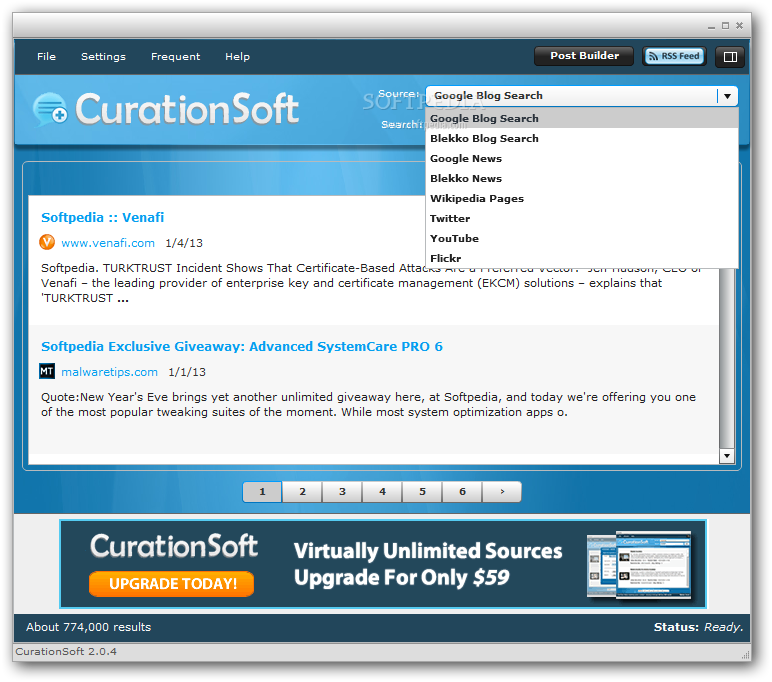772x682 pixels.
Task: Open the Frequent menu
Action: (175, 57)
